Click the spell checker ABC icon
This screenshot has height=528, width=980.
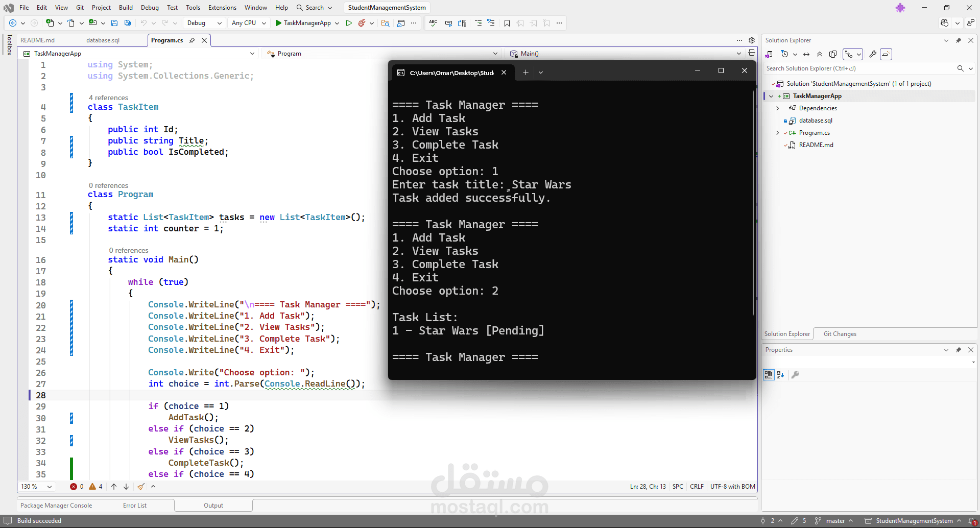pyautogui.click(x=433, y=23)
